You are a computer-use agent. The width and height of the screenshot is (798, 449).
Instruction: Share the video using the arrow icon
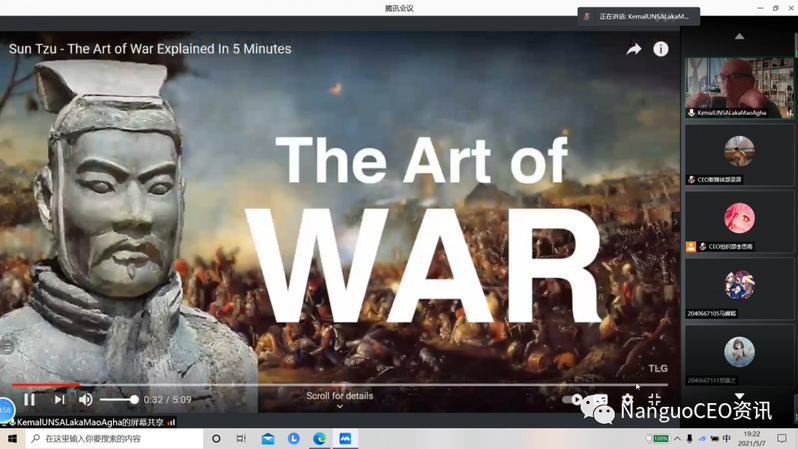click(x=634, y=49)
